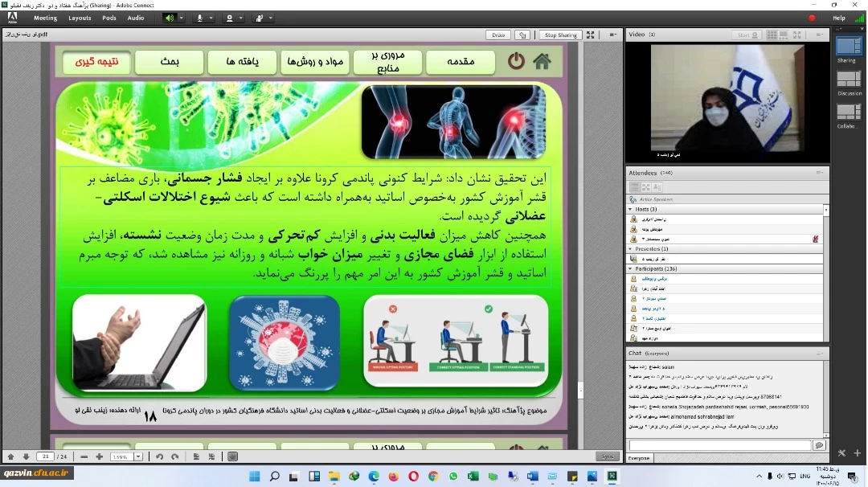The width and height of the screenshot is (868, 487).
Task: Open the Layouts menu
Action: click(80, 18)
